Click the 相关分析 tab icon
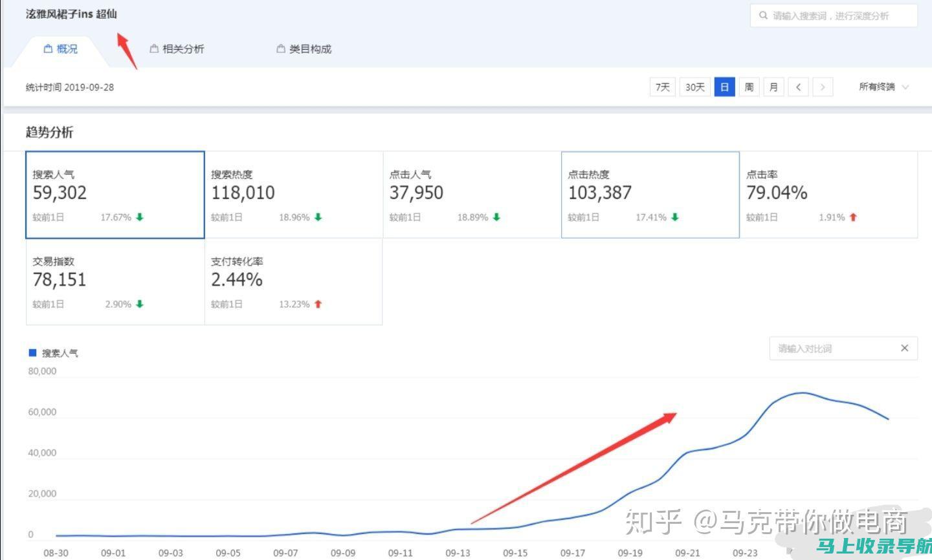This screenshot has width=932, height=560. click(154, 48)
